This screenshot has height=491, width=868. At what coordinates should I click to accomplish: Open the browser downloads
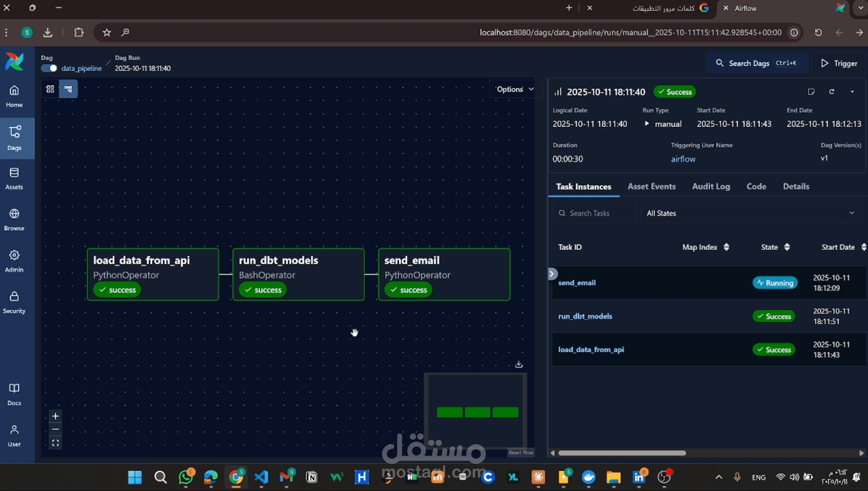coord(47,32)
